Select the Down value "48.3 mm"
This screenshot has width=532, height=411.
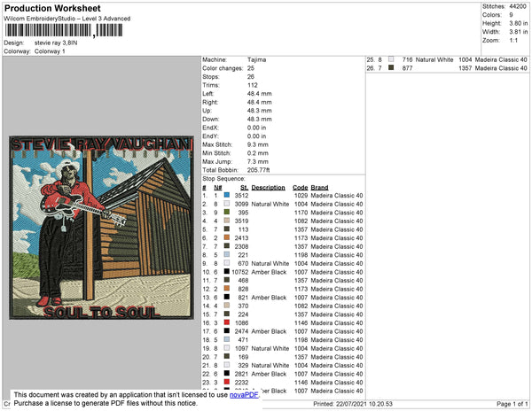[x=259, y=119]
